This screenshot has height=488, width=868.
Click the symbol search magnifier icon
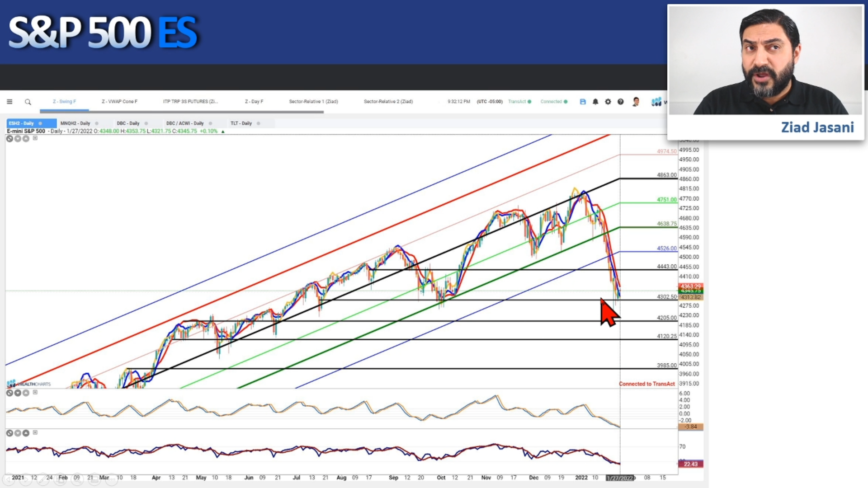pos(28,102)
